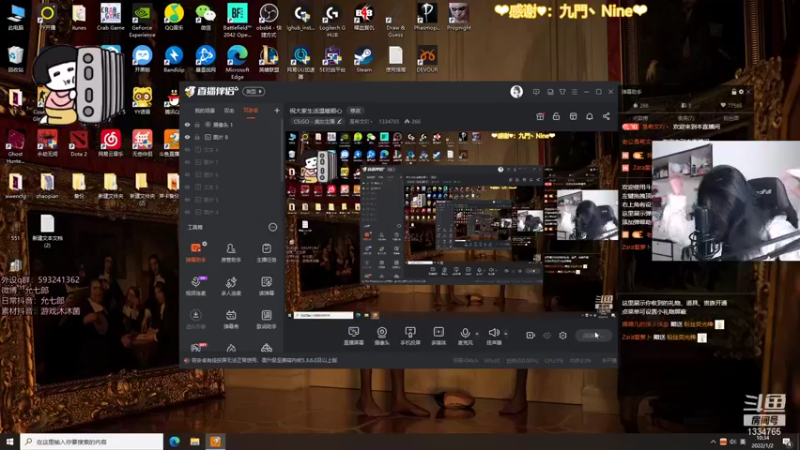
Task: Mute the 扬声器 speaker icon
Action: tap(493, 334)
